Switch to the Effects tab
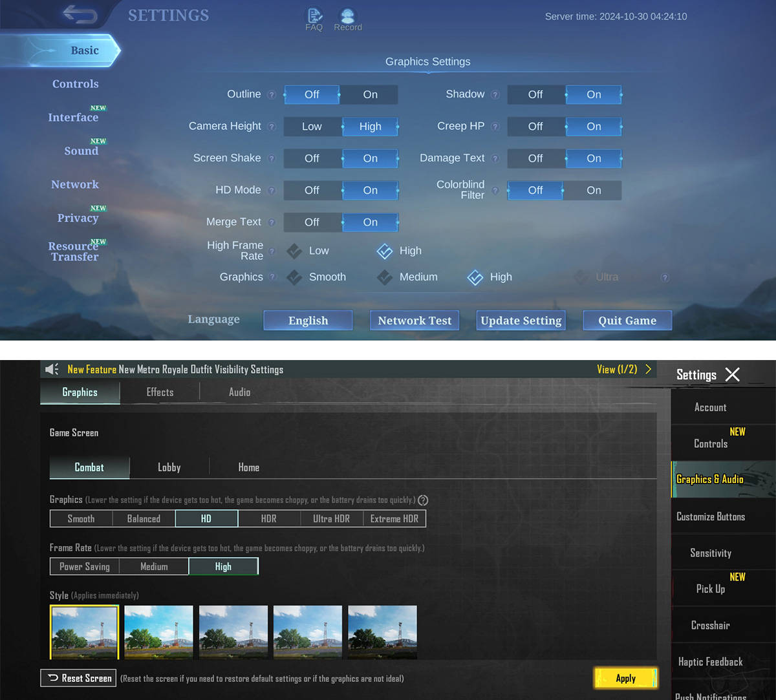Image resolution: width=776 pixels, height=700 pixels. point(160,392)
